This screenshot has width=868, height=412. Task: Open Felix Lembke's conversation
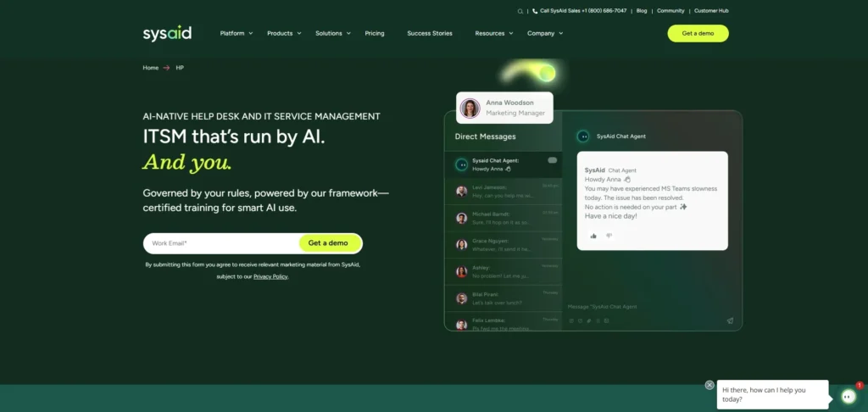504,323
